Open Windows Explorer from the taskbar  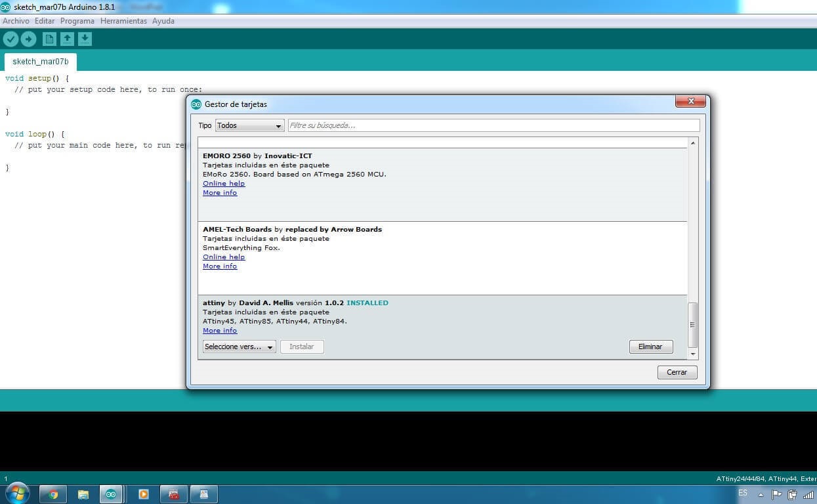tap(83, 494)
